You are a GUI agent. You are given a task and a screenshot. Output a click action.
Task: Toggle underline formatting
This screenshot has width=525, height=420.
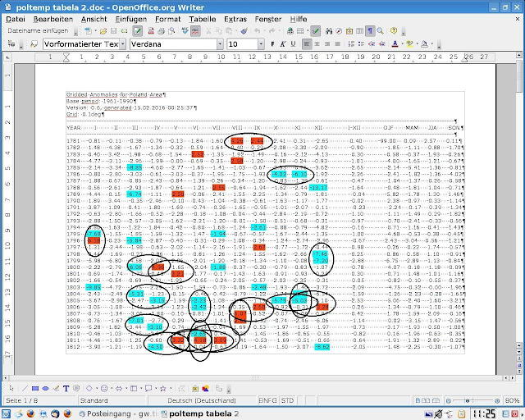294,43
